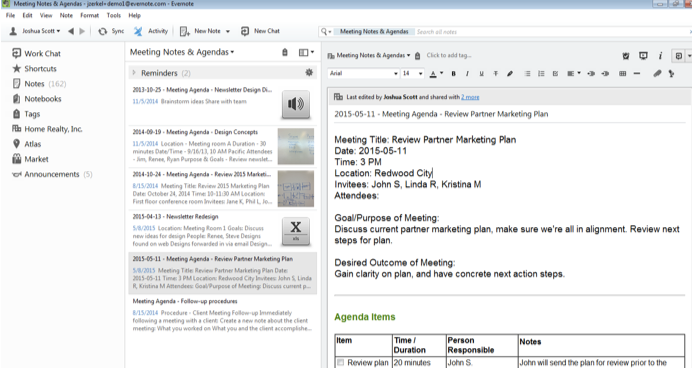Viewport: 692px width, 368px height.
Task: Apply strikethrough formatting
Action: point(496,74)
